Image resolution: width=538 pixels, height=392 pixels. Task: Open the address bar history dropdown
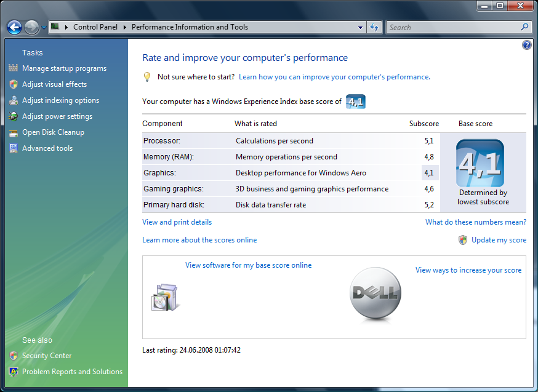tap(360, 28)
